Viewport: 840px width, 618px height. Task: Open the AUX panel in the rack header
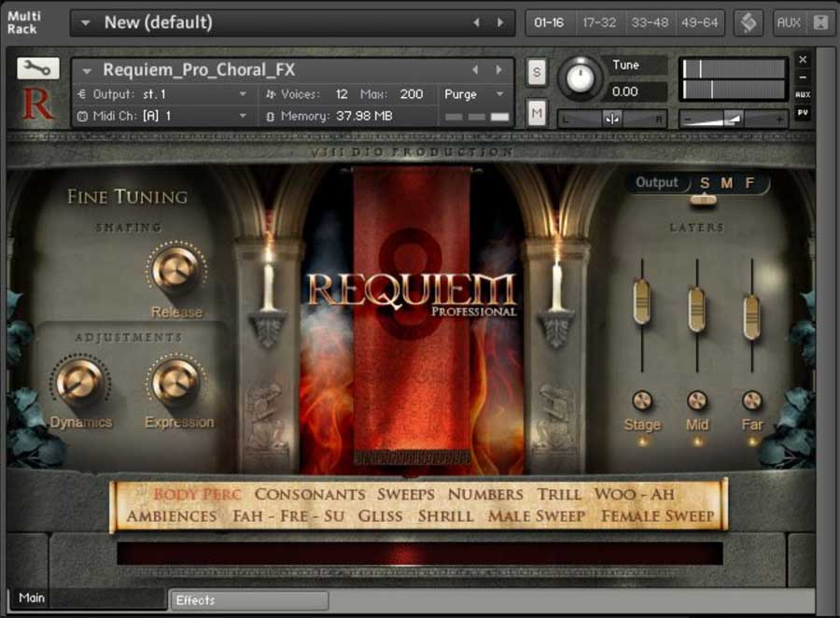coord(788,23)
